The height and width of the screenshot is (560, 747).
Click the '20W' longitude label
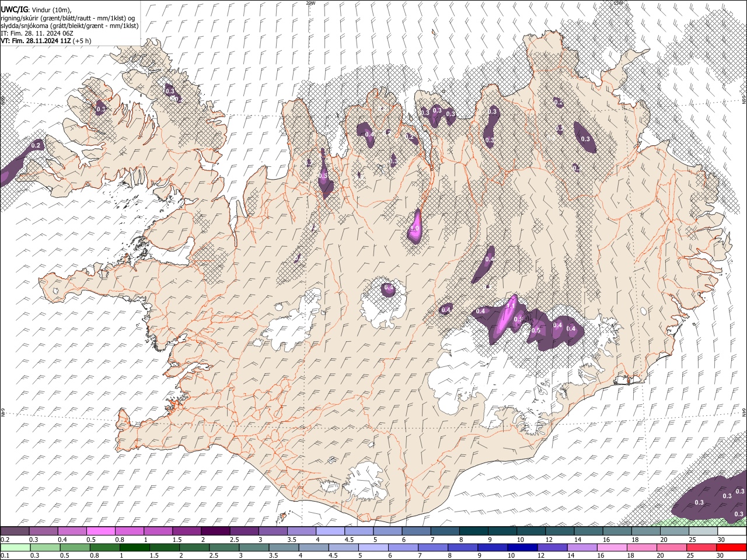(x=310, y=3)
